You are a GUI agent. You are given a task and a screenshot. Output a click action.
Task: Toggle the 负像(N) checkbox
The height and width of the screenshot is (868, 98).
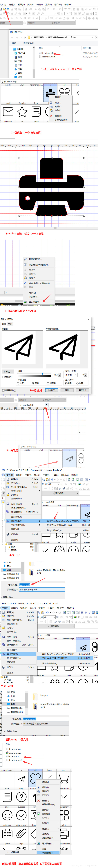tap(7, 377)
